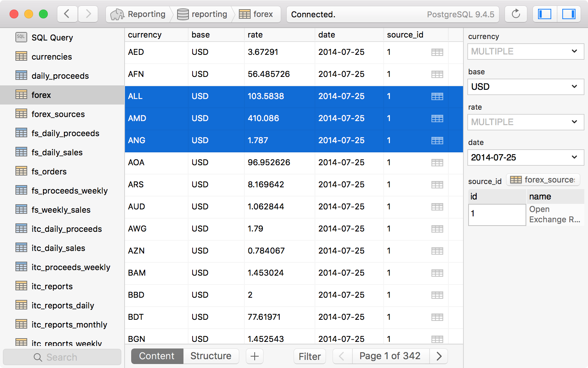This screenshot has height=368, width=588.
Task: Open the base dropdown showing USD
Action: point(525,87)
